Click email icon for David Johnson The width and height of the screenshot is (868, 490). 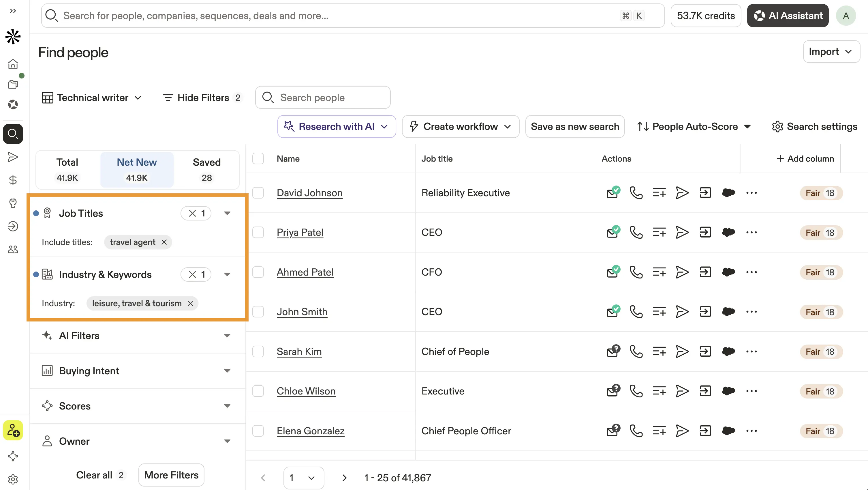pos(613,192)
